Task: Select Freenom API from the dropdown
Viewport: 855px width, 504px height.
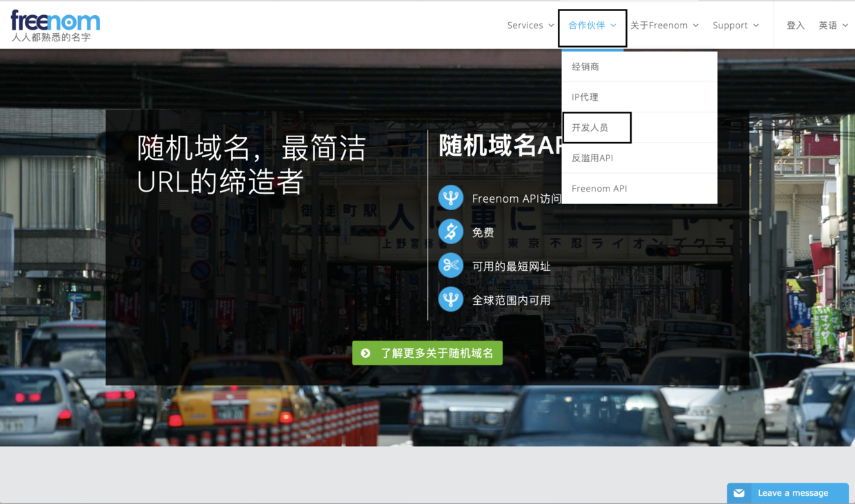Action: click(x=639, y=188)
